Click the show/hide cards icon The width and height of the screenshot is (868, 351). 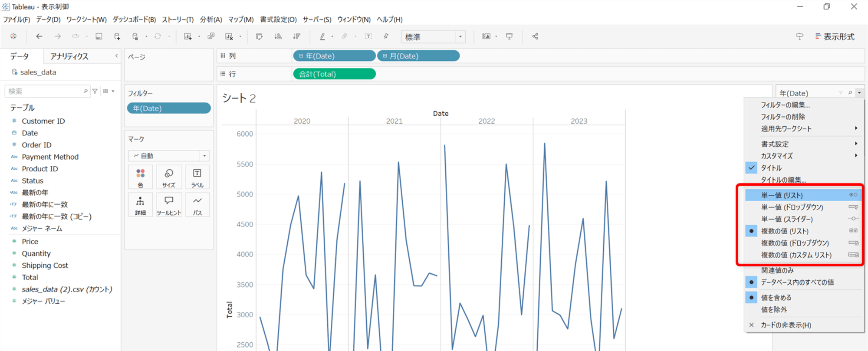(x=486, y=36)
